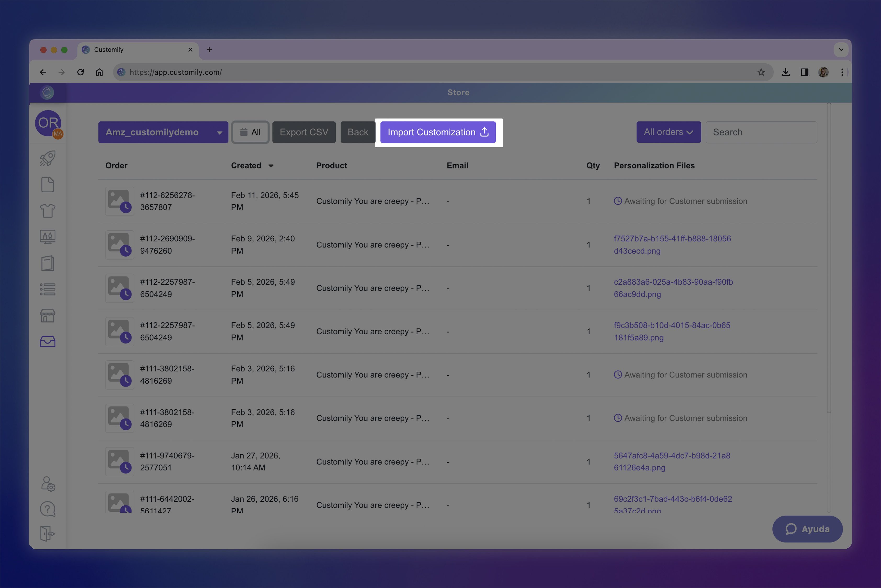Click the Import Customization button
Viewport: 881px width, 588px height.
coord(438,132)
